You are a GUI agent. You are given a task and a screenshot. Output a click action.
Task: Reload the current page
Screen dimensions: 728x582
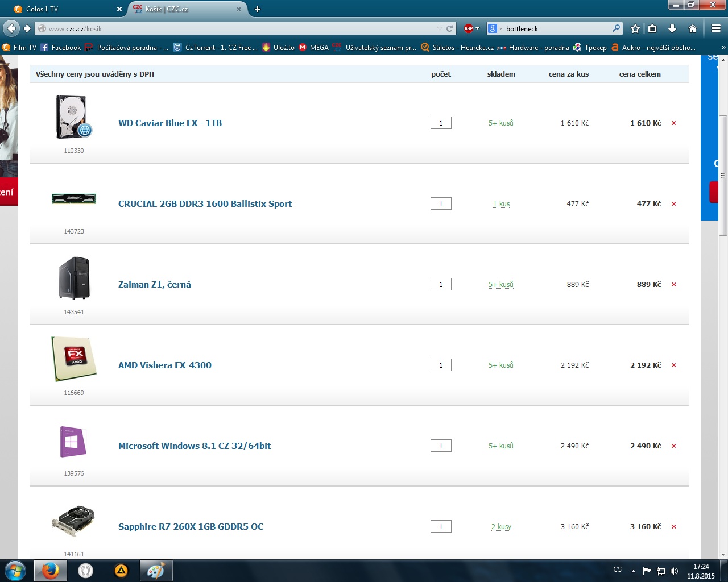coord(450,28)
